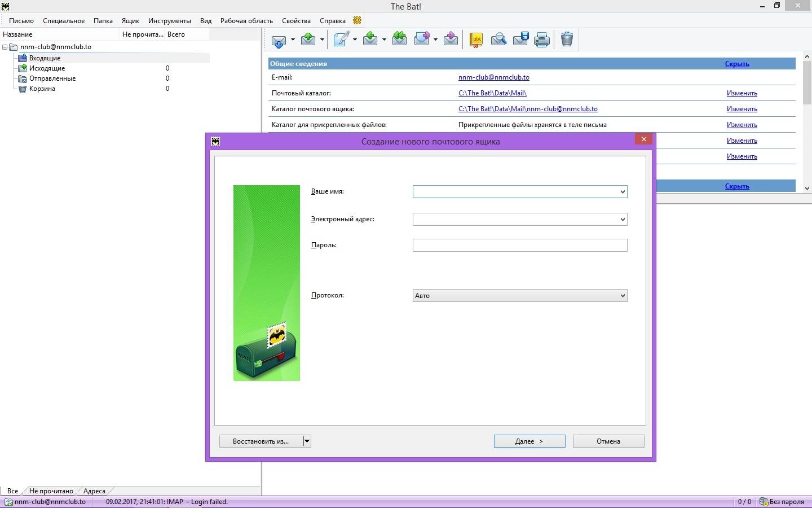
Task: Open the Вид menu
Action: coord(206,21)
